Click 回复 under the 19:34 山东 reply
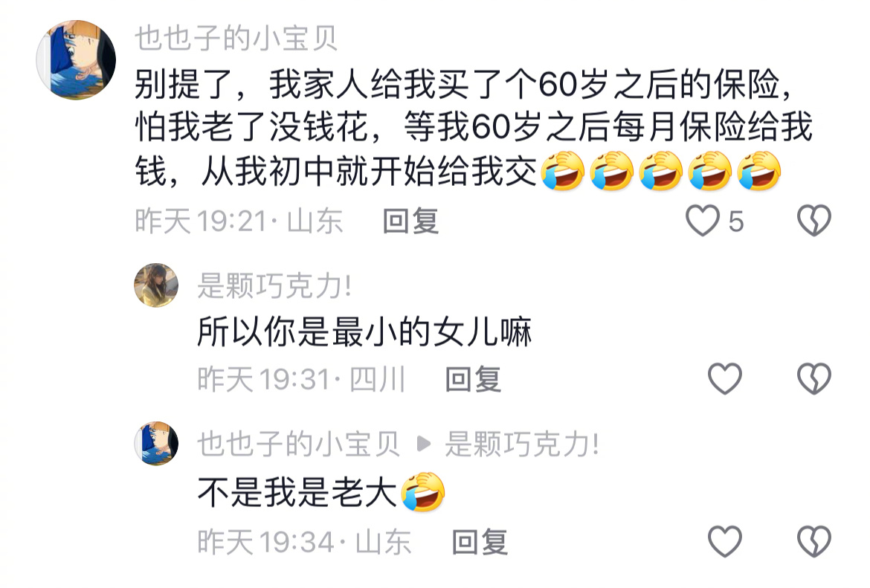This screenshot has width=870, height=588. pos(480,542)
